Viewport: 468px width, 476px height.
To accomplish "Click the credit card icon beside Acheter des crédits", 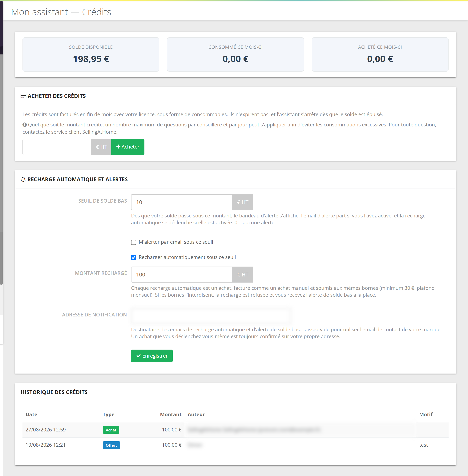I will 23,96.
